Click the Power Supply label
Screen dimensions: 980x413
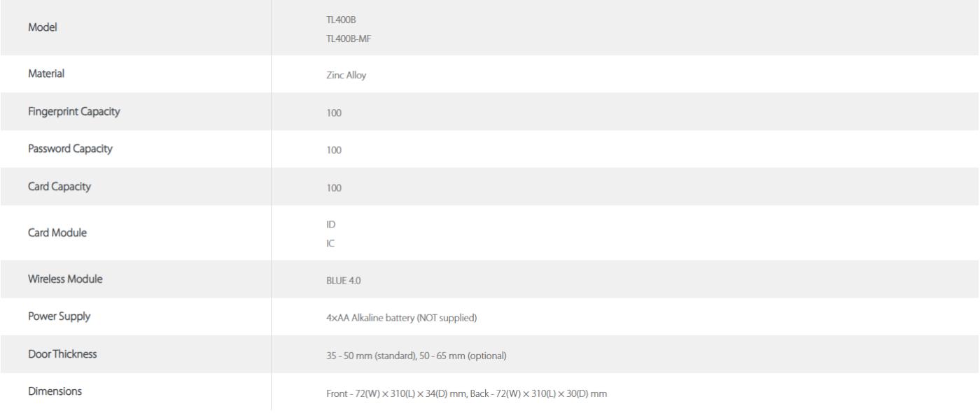[59, 316]
